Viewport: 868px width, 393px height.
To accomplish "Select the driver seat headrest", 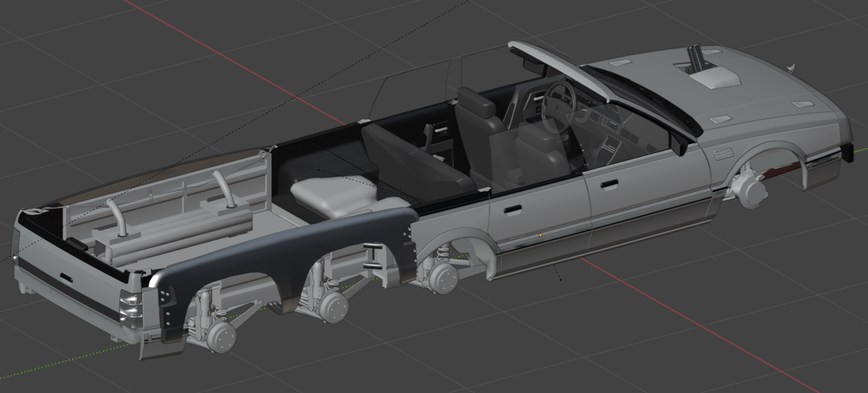I will click(477, 103).
